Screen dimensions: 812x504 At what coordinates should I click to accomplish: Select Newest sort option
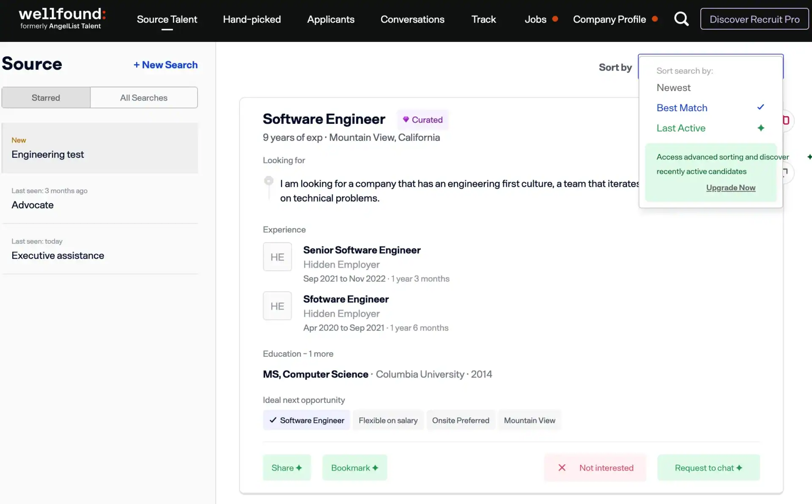pyautogui.click(x=673, y=88)
